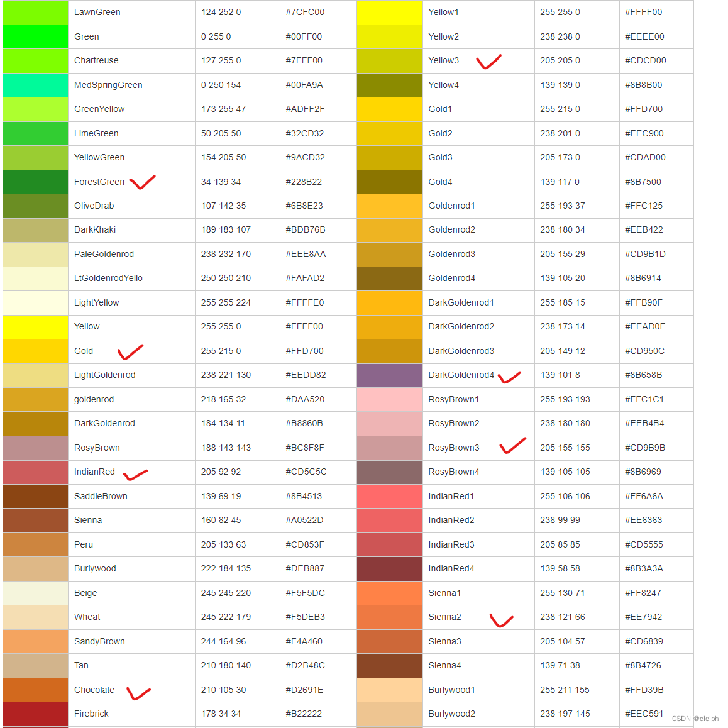Click the LawnGreen color swatch
This screenshot has height=728, width=728.
pyautogui.click(x=35, y=12)
